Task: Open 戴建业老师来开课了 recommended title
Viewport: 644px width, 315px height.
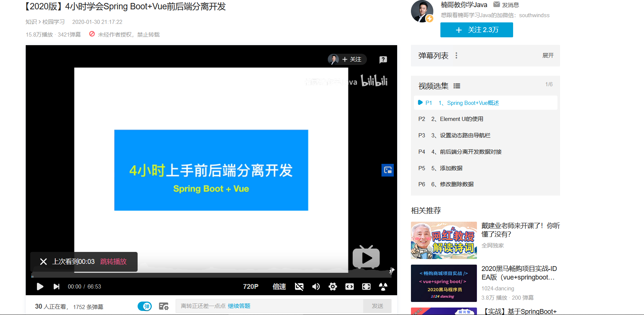Action: tap(521, 230)
